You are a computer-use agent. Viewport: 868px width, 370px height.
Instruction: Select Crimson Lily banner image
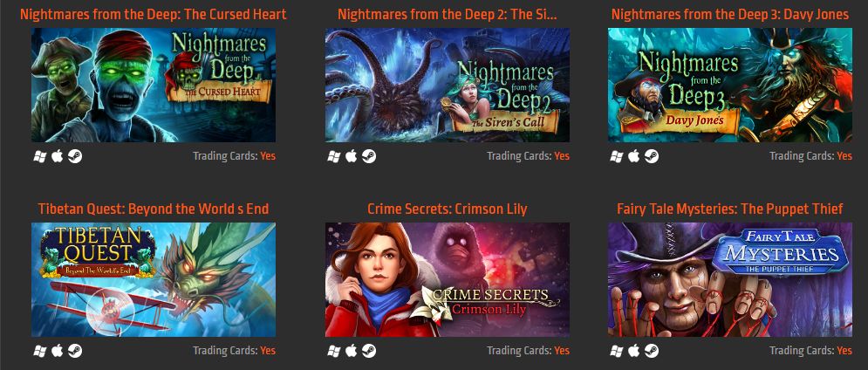(x=448, y=280)
